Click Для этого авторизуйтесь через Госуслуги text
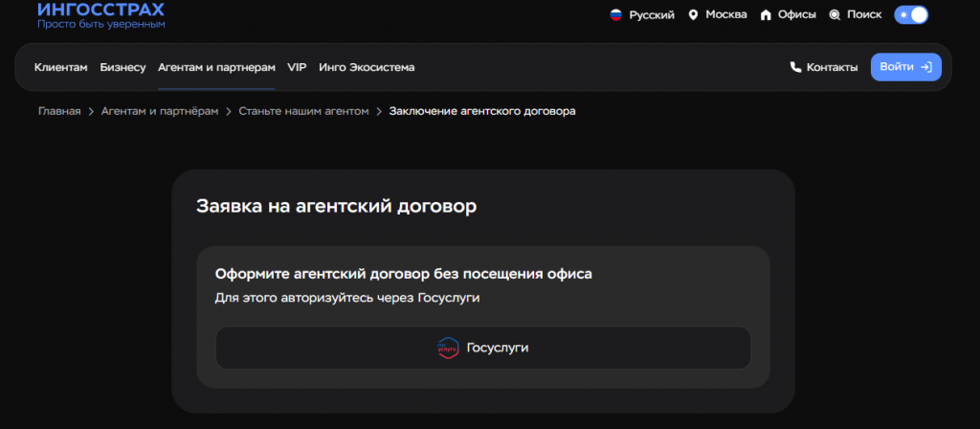 (346, 299)
